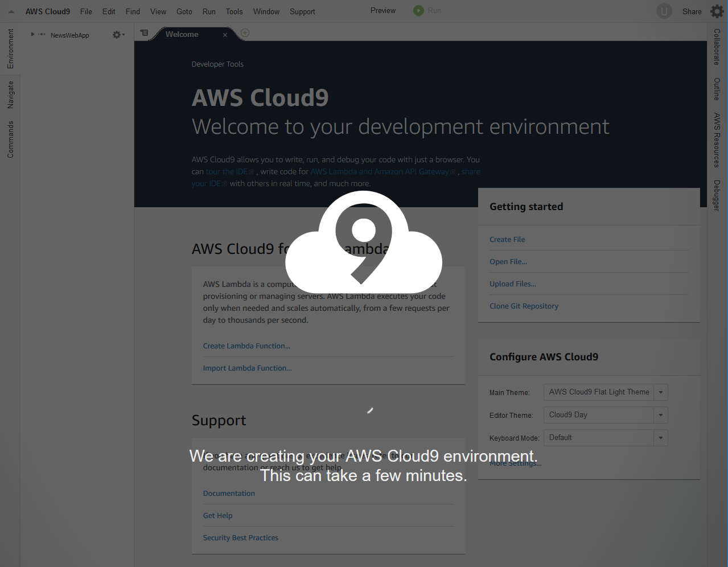
Task: Open the Find menu
Action: pos(133,11)
